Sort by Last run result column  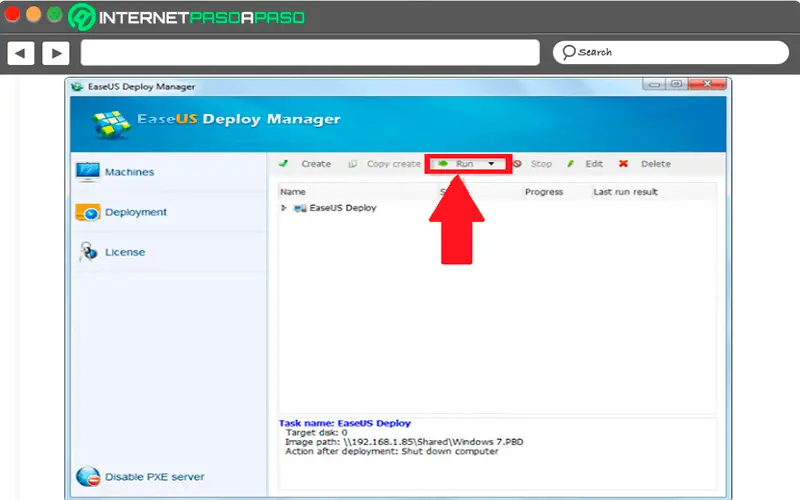coord(626,192)
